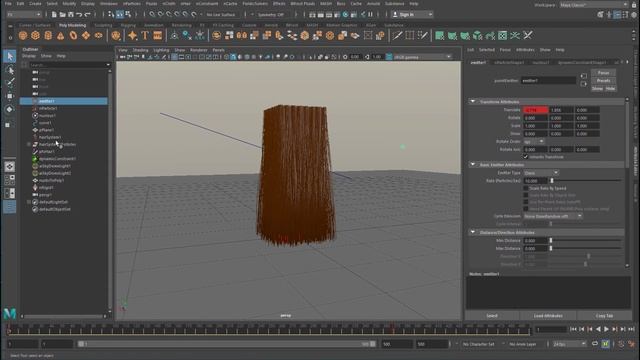Open the viewport Shading menu
Viewport: 640px width, 360px height.
coord(140,50)
